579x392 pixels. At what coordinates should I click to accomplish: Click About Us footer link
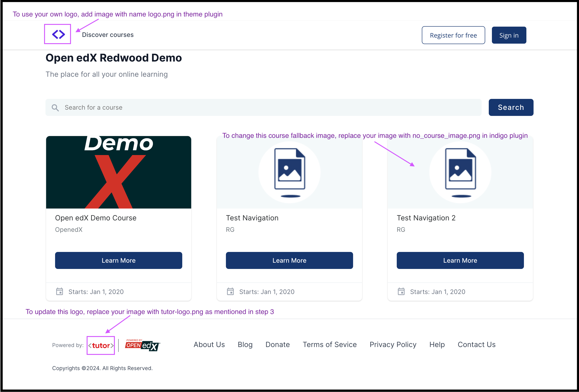(x=210, y=344)
